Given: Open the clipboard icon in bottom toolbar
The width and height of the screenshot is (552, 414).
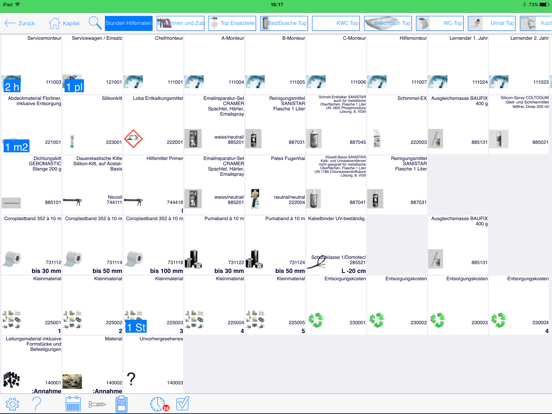Looking at the screenshot, I should coord(121,404).
